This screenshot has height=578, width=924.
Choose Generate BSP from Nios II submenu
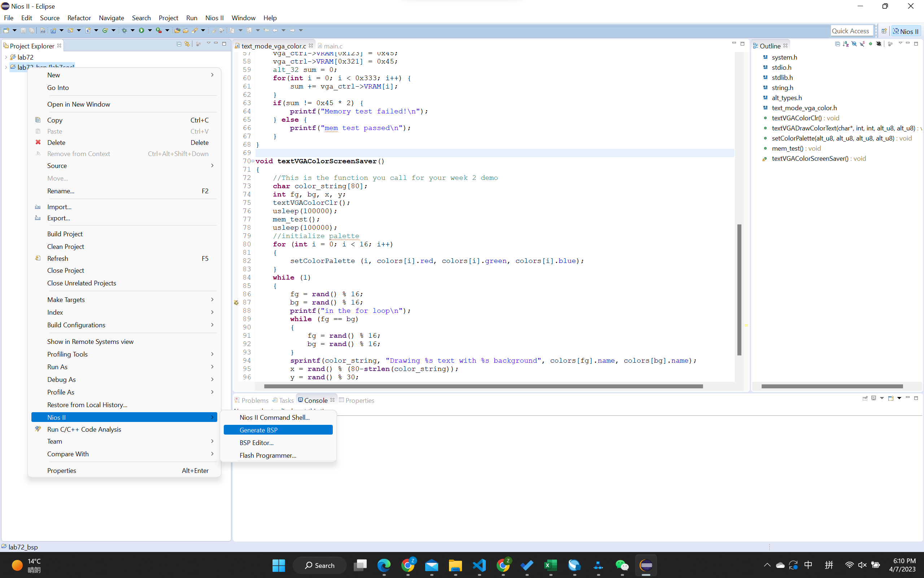tap(278, 430)
